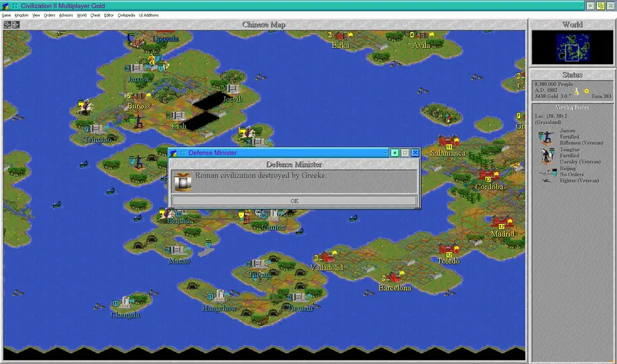Expand the Civilopedia menu
The height and width of the screenshot is (364, 617).
tap(126, 14)
